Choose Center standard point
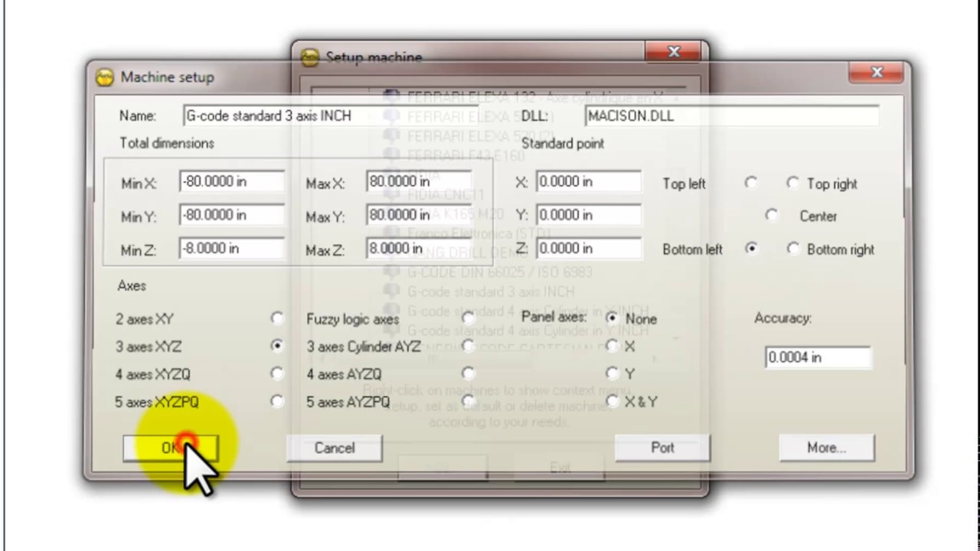Image resolution: width=980 pixels, height=551 pixels. [772, 215]
